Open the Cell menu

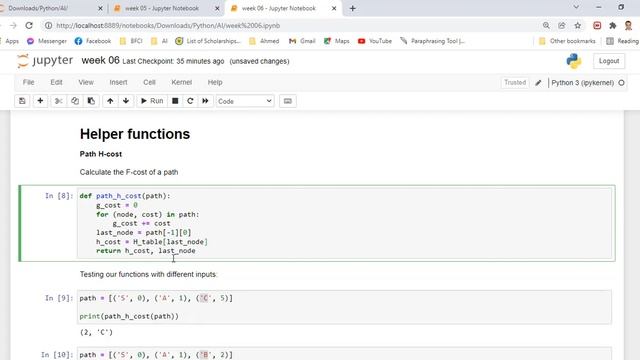point(149,82)
